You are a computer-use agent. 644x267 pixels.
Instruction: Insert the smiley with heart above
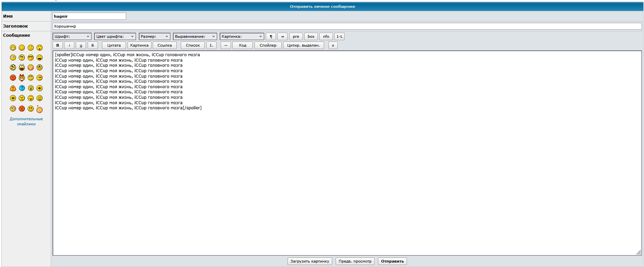40,109
